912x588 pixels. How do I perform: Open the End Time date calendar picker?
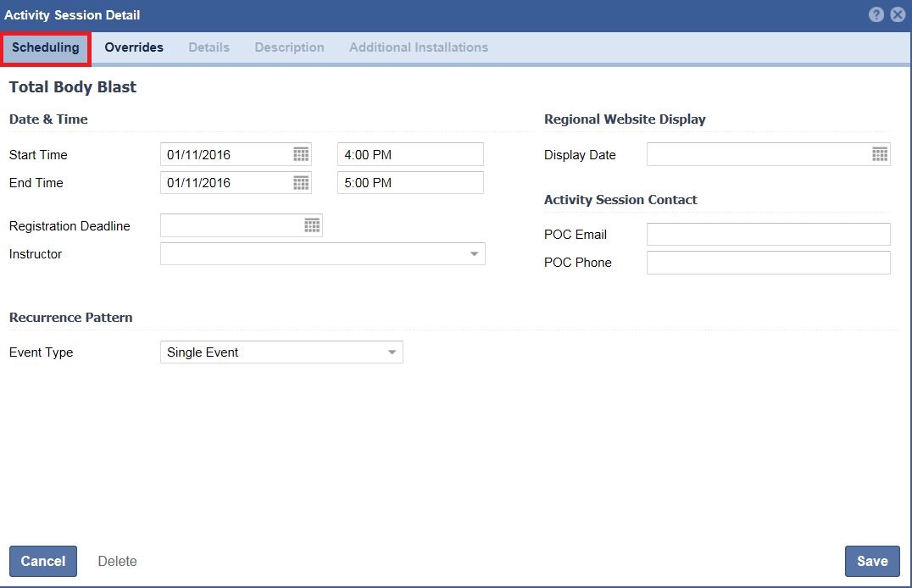click(301, 183)
